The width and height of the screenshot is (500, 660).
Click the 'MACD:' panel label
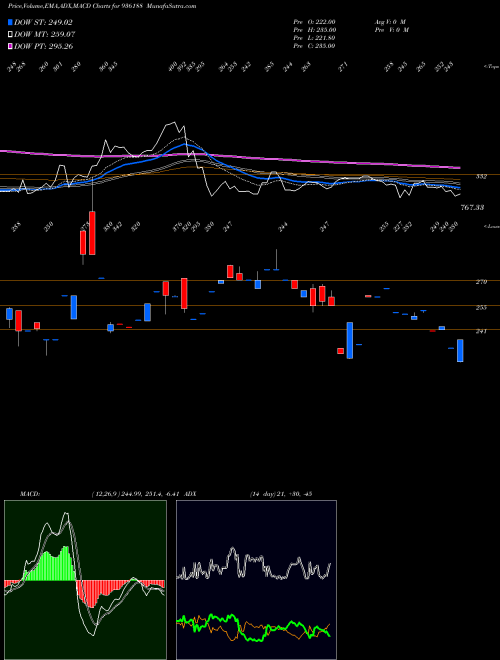(x=30, y=494)
